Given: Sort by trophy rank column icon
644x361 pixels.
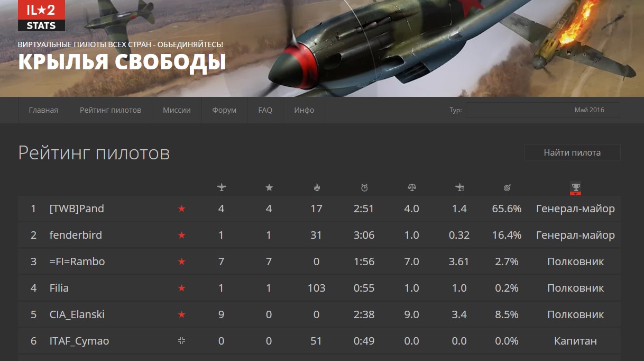Looking at the screenshot, I should point(575,188).
